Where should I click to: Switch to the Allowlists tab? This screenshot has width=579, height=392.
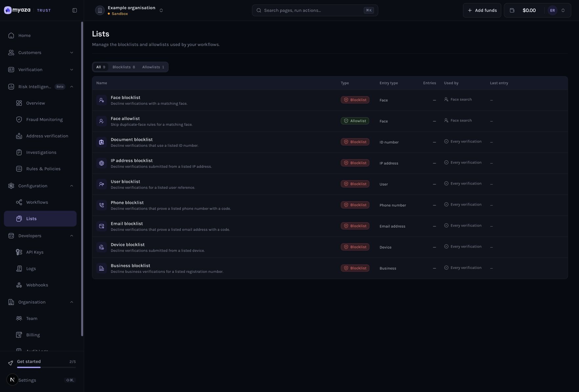pos(153,67)
